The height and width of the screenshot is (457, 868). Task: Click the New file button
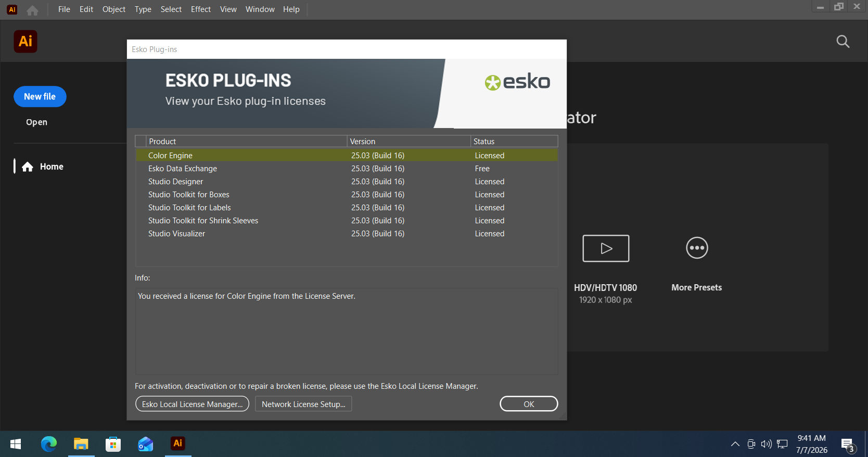[40, 97]
